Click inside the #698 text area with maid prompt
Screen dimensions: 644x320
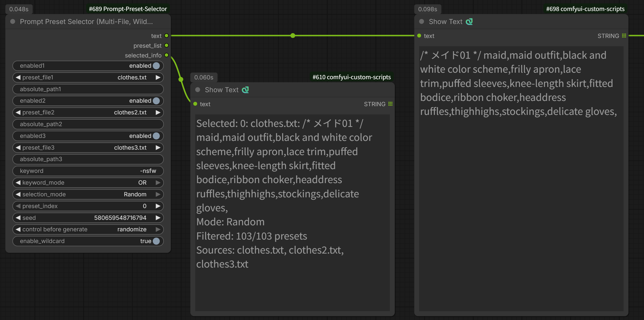[521, 179]
